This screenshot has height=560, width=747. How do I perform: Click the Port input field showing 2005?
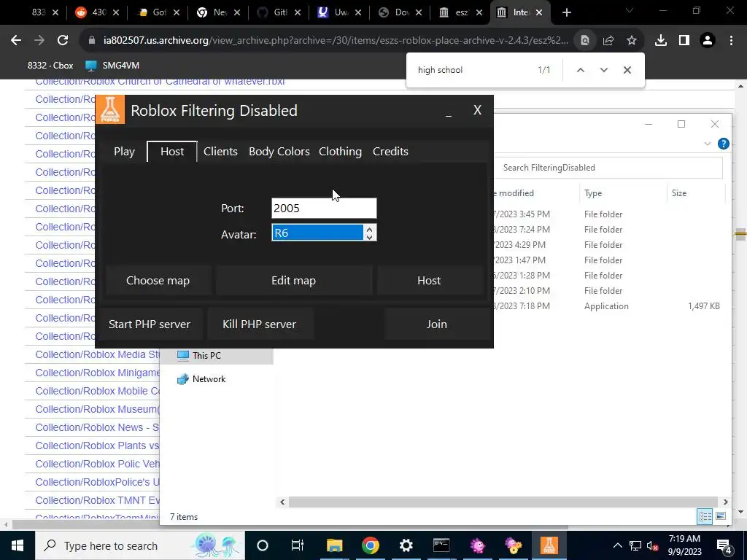[324, 208]
